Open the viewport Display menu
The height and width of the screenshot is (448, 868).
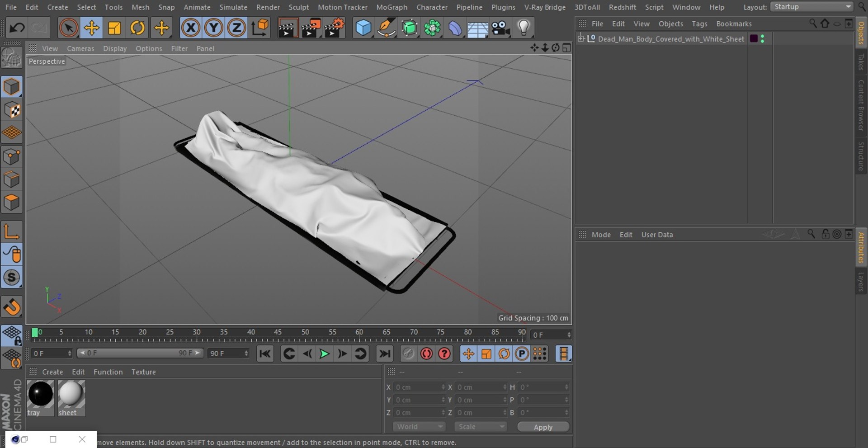[115, 48]
